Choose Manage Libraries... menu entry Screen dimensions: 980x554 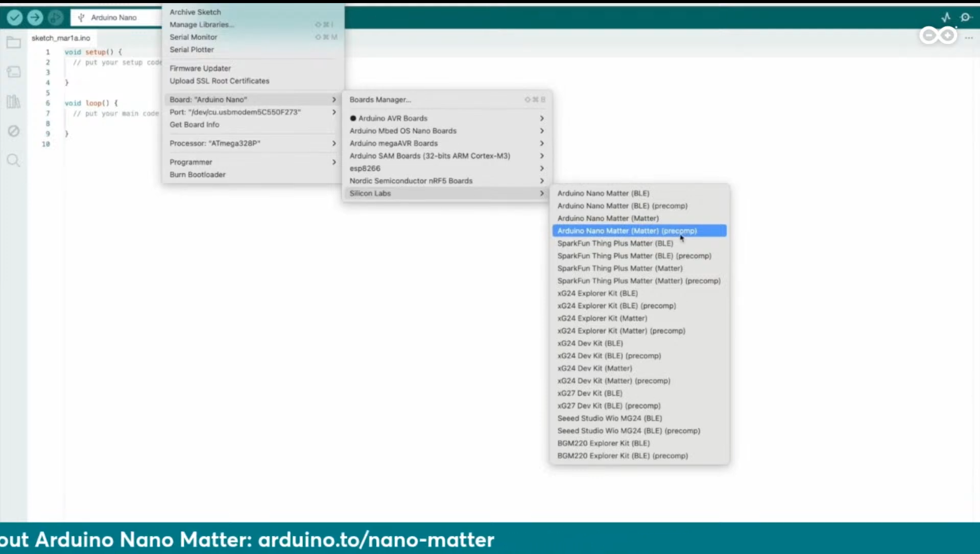[253, 25]
